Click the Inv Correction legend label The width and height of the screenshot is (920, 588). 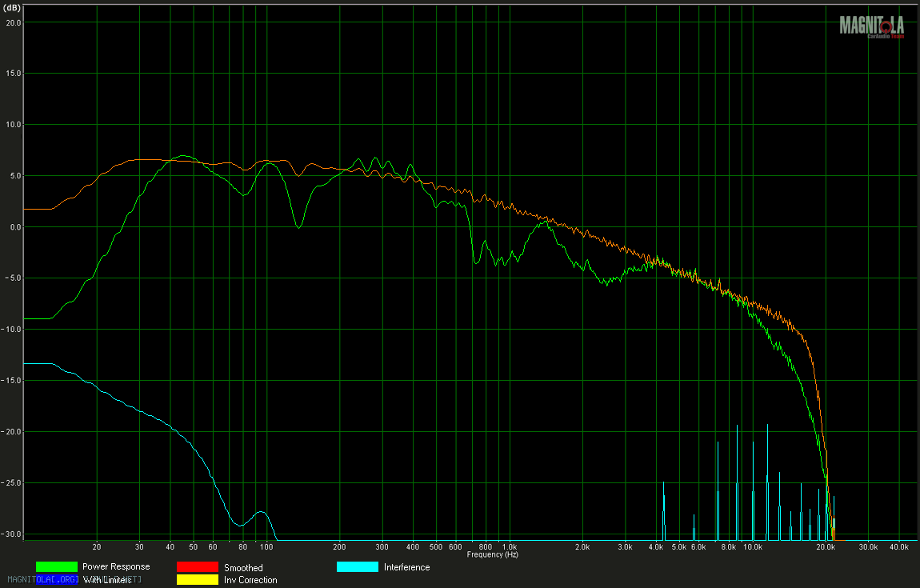[250, 580]
